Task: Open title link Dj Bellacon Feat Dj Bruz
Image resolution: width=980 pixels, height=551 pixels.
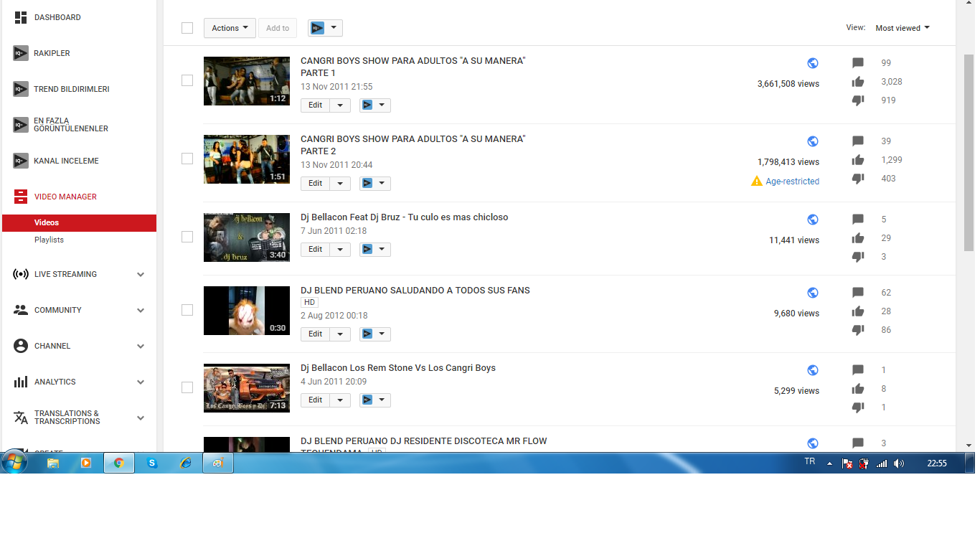Action: click(404, 217)
